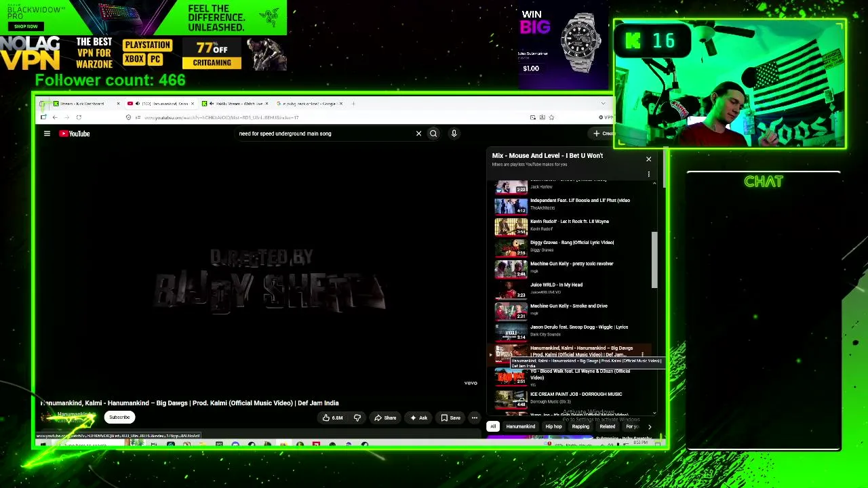Close the Mix playlist panel
This screenshot has width=868, height=488.
pos(648,159)
